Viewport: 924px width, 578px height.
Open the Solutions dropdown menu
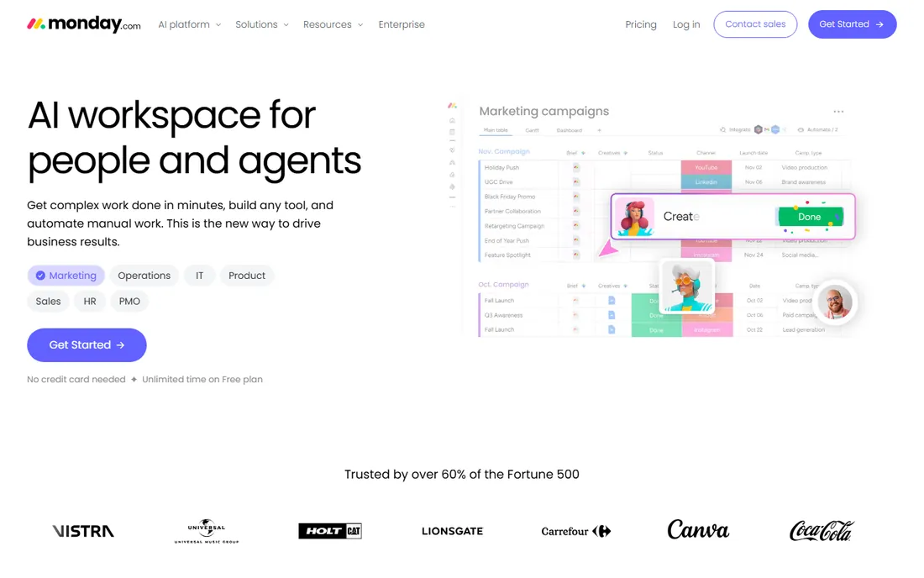point(261,24)
